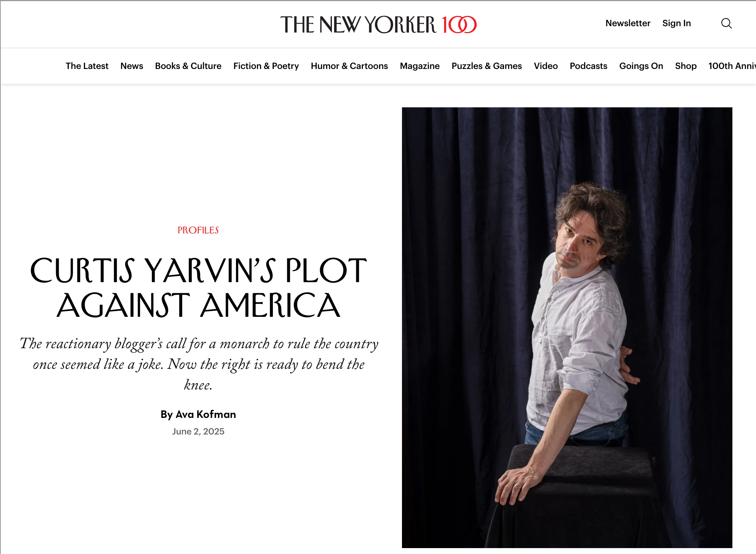
Task: Visit the Shop link
Action: (686, 66)
